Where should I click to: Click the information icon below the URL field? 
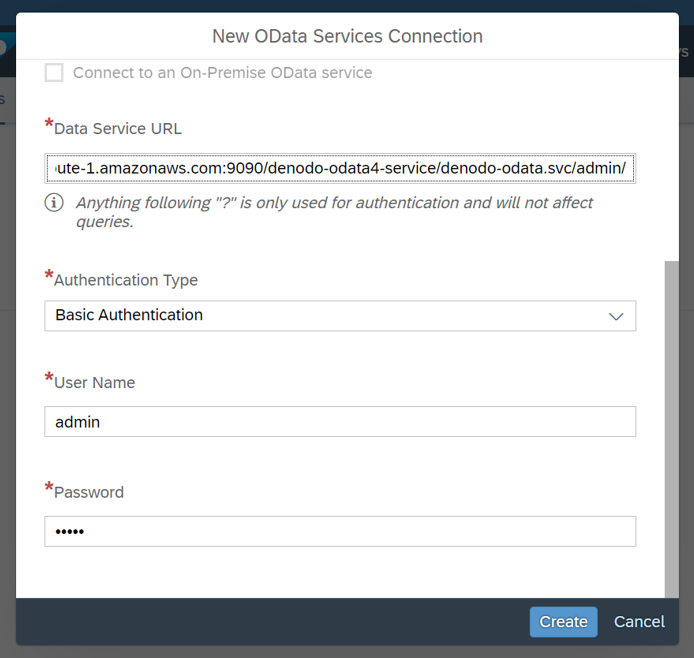54,203
